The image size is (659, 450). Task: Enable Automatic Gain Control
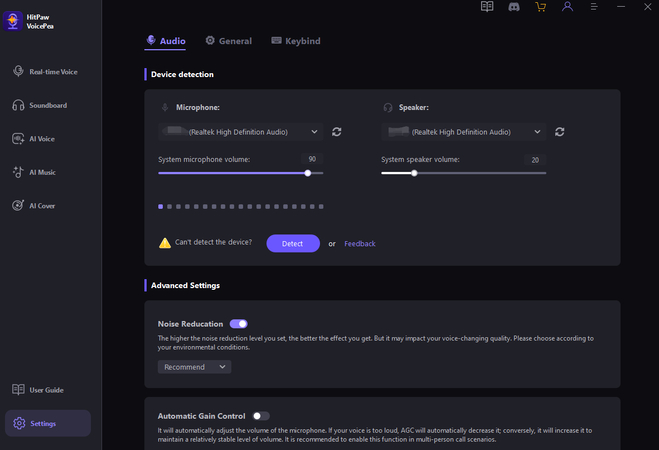point(261,415)
